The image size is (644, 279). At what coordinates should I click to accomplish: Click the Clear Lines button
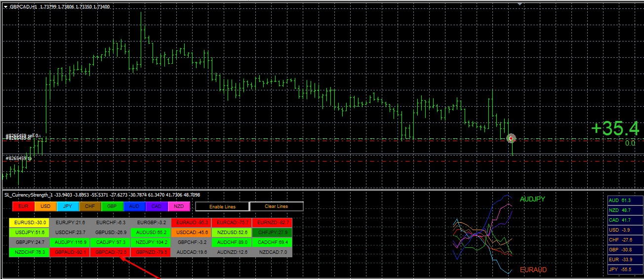(x=277, y=206)
